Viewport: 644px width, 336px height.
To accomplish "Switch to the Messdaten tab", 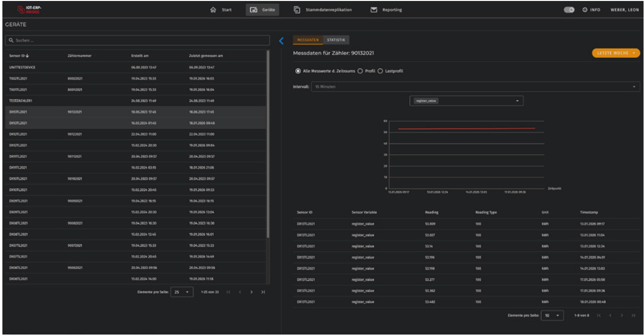I will (308, 40).
